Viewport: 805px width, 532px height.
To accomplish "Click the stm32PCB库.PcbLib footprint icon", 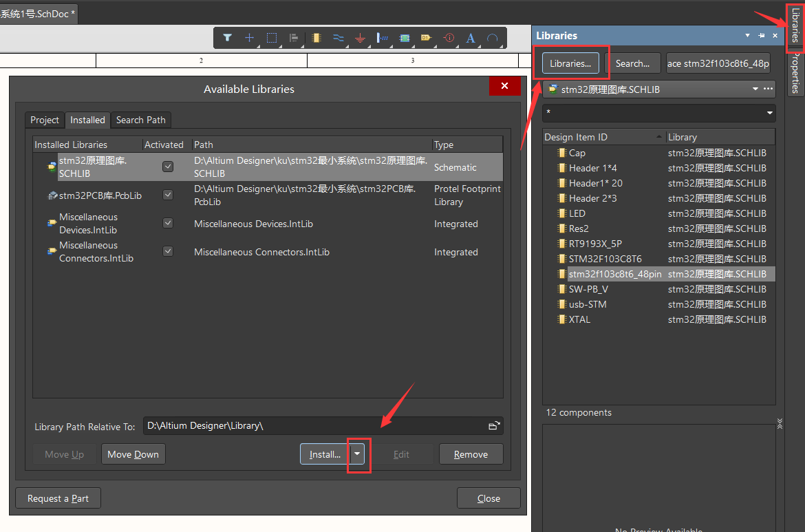I will coord(52,195).
